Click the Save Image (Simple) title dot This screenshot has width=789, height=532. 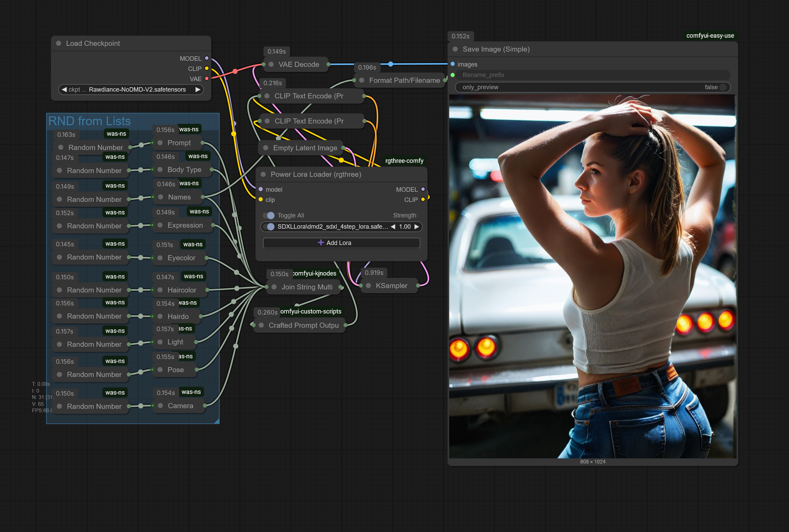point(455,49)
